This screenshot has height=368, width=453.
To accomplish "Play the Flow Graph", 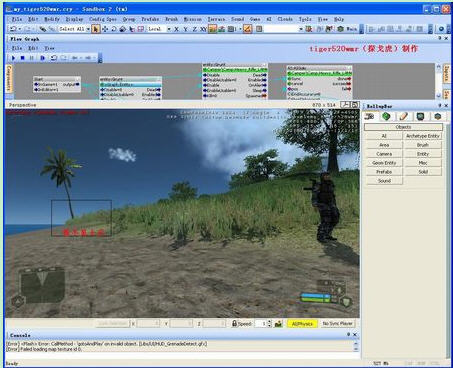I will (14, 58).
